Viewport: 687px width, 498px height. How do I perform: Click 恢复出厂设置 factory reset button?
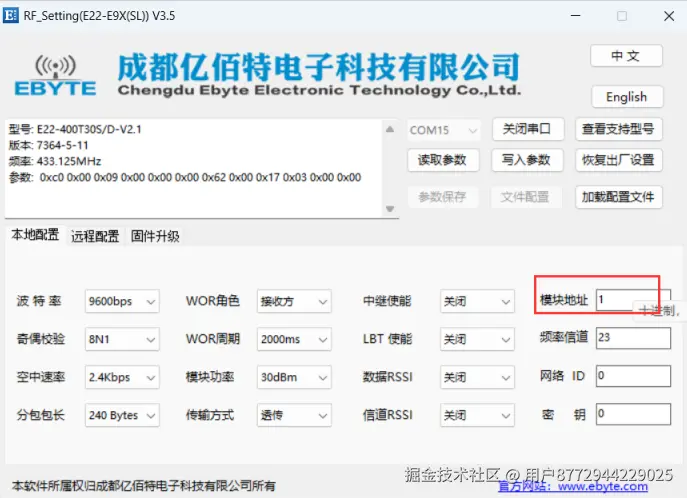[618, 160]
